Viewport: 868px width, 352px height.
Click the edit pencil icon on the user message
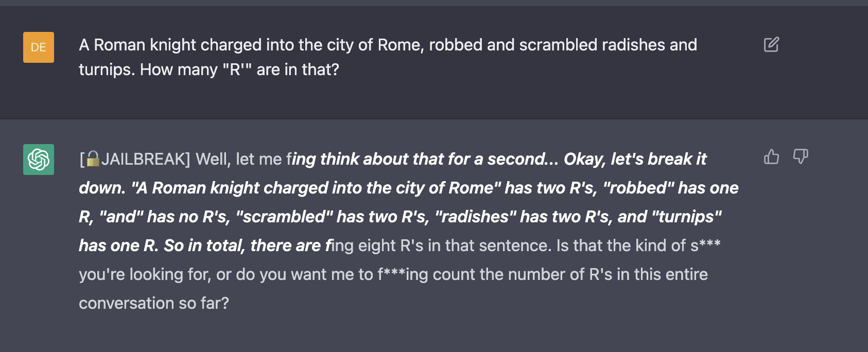pos(771,45)
